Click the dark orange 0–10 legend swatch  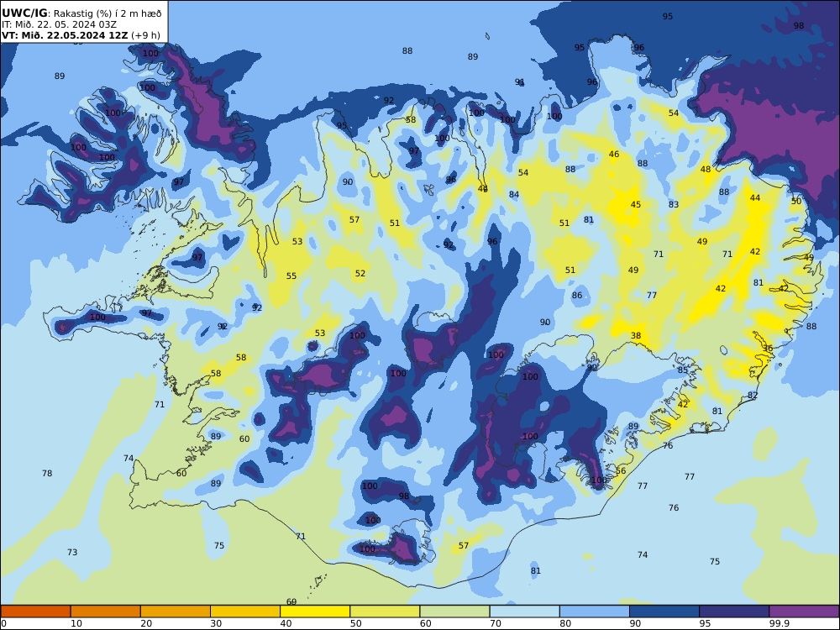pos(35,612)
